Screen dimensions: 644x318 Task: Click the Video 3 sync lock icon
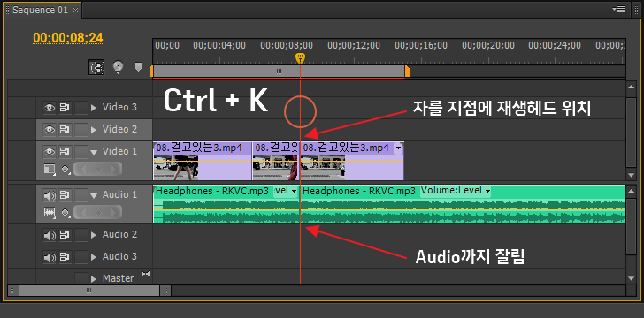point(64,108)
